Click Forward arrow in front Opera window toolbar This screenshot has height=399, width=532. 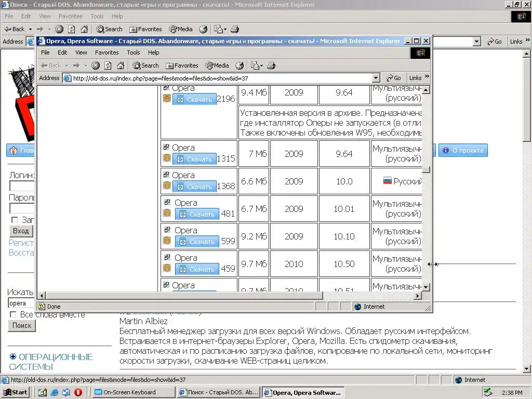[x=76, y=65]
